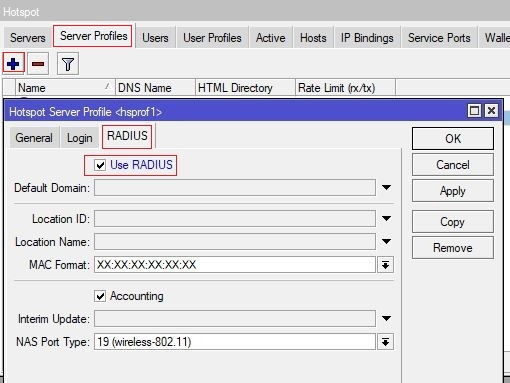Image resolution: width=510 pixels, height=383 pixels.
Task: Expand the Location ID field arrow
Action: coord(386,219)
